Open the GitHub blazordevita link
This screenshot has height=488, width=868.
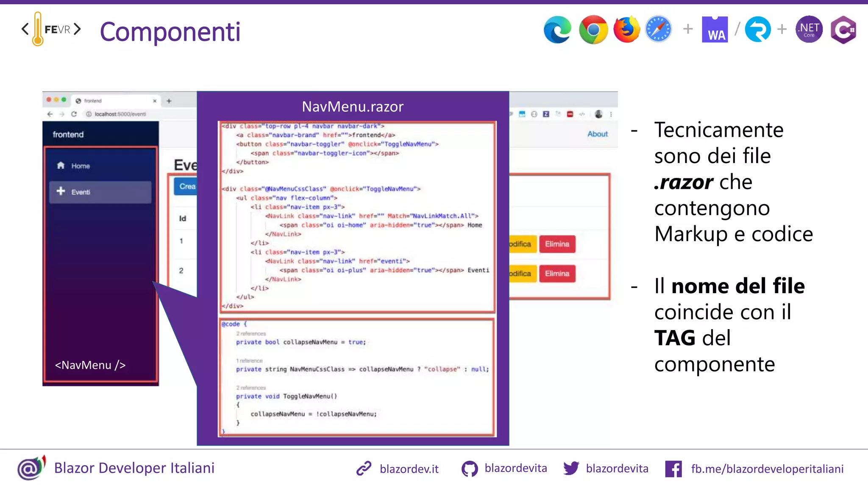pos(516,468)
